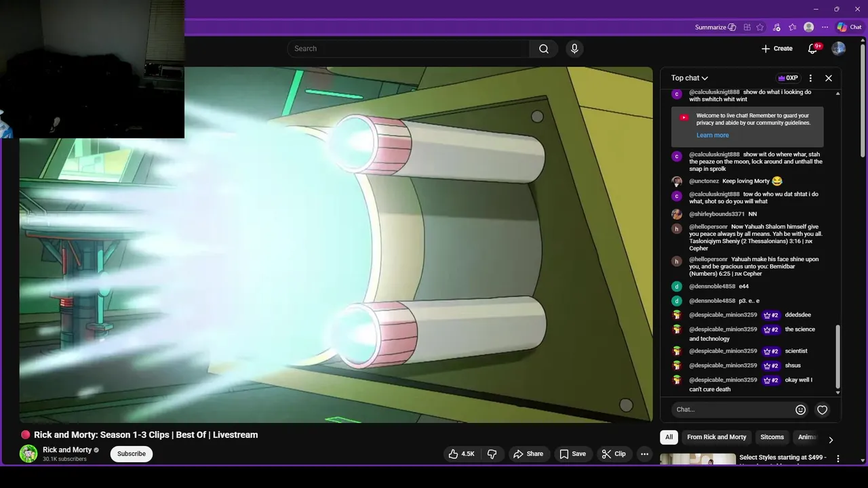The image size is (868, 488).
Task: Close the live chat panel
Action: click(x=829, y=78)
